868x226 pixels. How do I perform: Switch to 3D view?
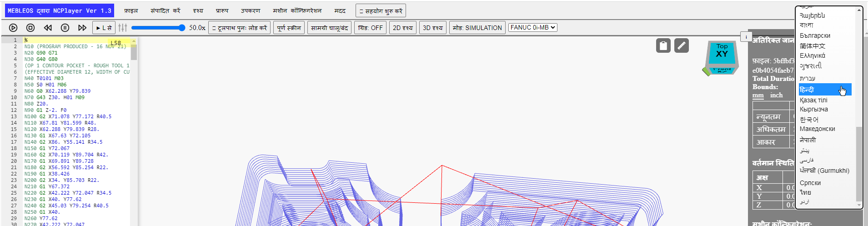click(433, 28)
